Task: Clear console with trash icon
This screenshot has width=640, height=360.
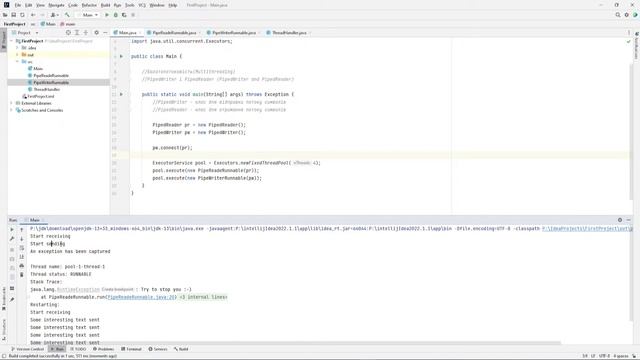Action: click(x=22, y=275)
